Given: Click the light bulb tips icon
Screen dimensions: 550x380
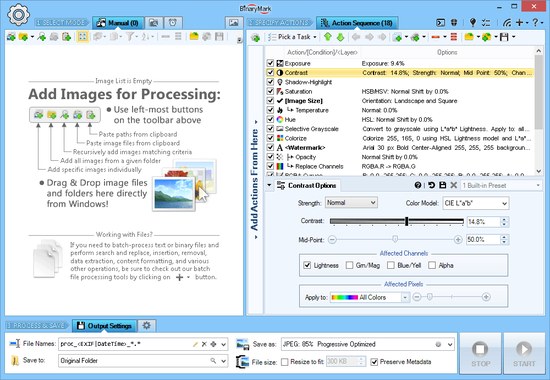Looking at the screenshot, I should (473, 23).
